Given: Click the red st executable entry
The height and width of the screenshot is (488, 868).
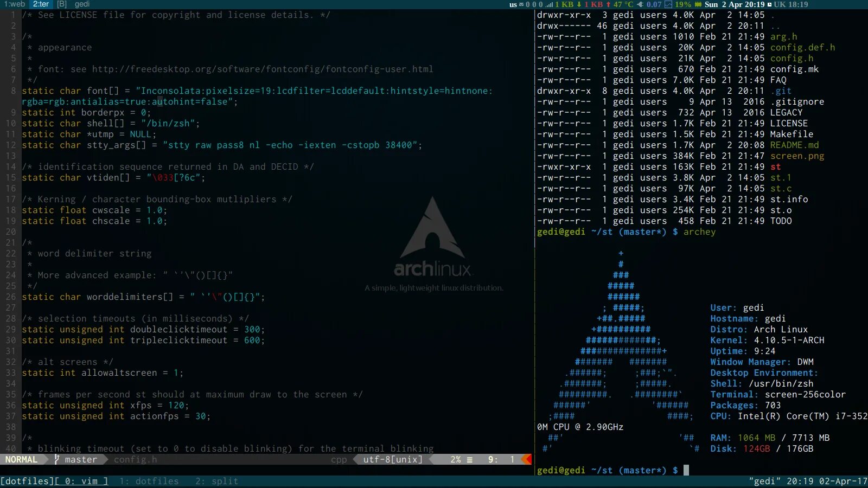Looking at the screenshot, I should pyautogui.click(x=775, y=166).
